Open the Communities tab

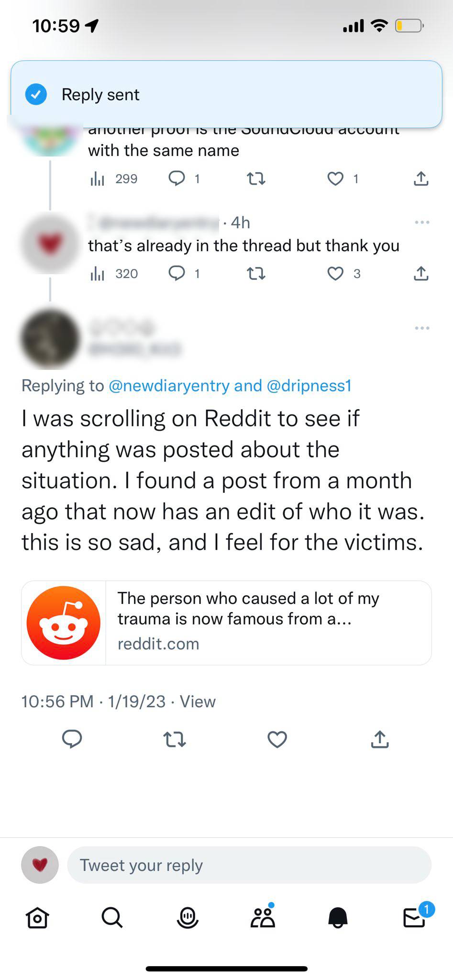263,917
